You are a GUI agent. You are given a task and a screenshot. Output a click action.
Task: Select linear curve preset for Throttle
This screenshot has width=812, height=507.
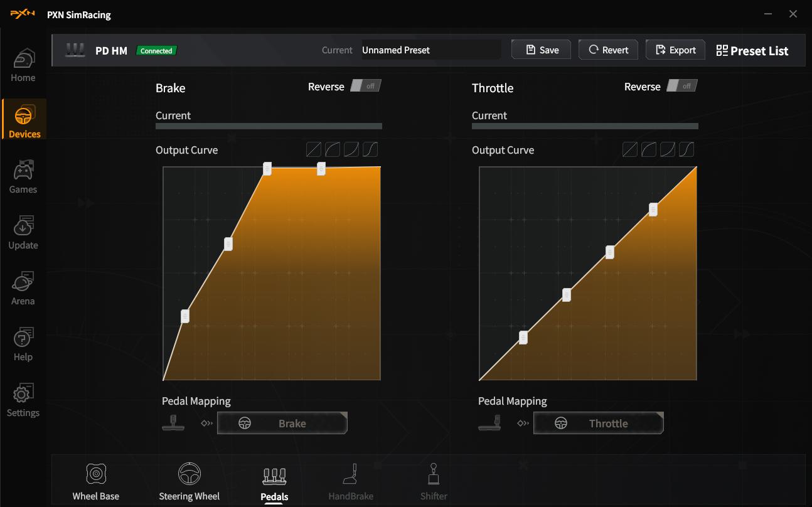pyautogui.click(x=630, y=149)
